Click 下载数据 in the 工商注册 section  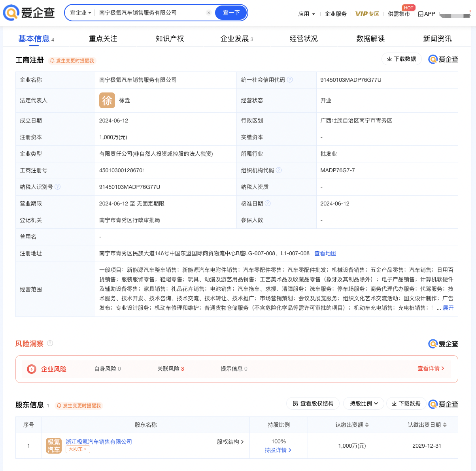coord(402,59)
